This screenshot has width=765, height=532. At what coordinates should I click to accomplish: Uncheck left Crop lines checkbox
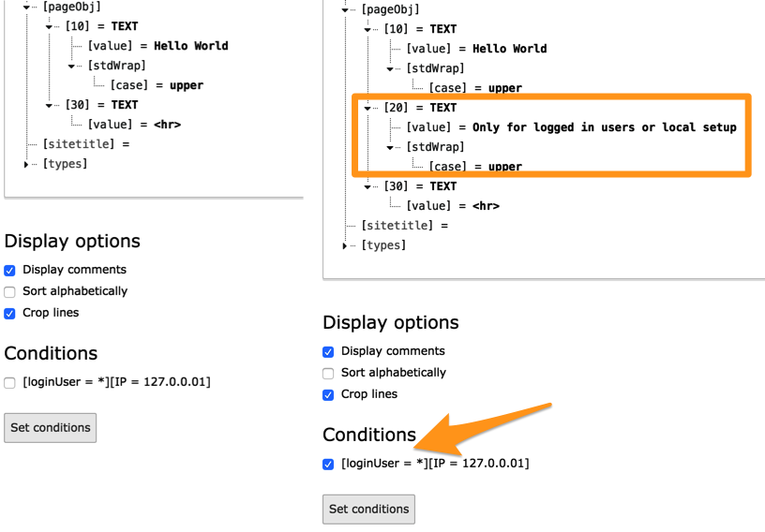[10, 313]
